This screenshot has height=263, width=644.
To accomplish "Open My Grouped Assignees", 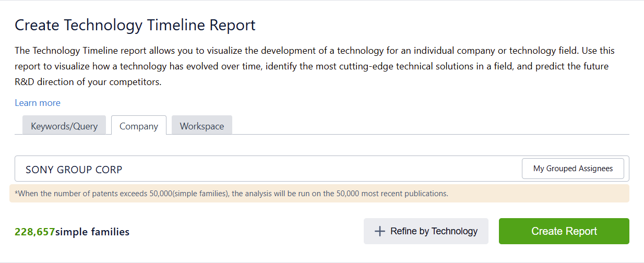I will tap(573, 169).
